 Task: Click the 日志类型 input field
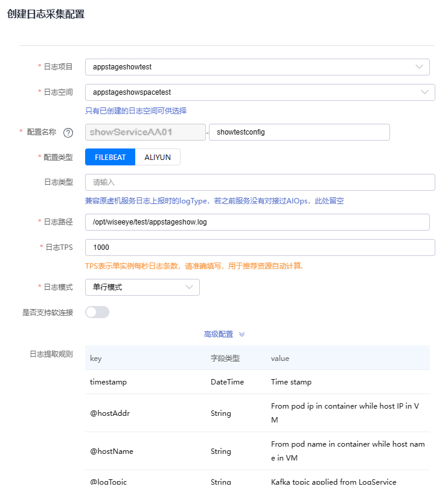click(x=260, y=182)
